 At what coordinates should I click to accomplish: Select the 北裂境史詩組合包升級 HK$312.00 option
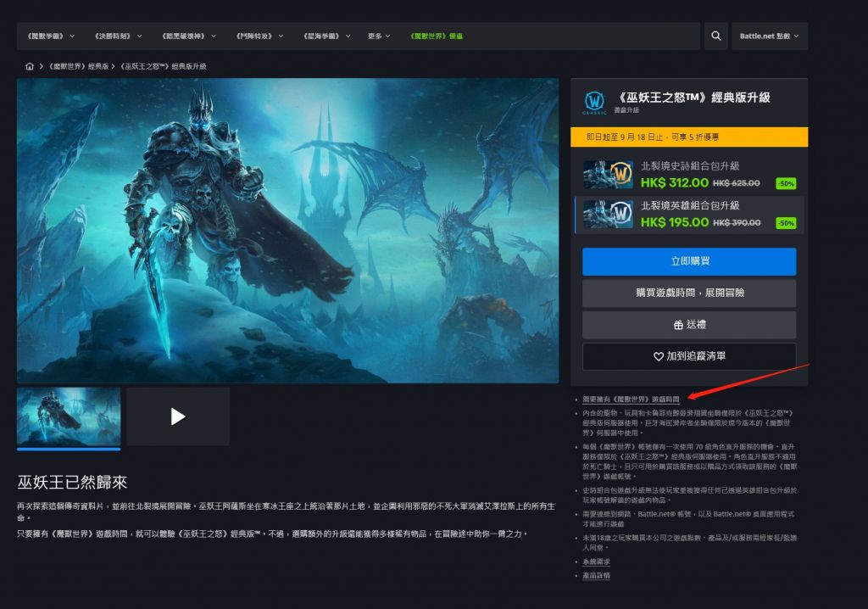click(689, 175)
